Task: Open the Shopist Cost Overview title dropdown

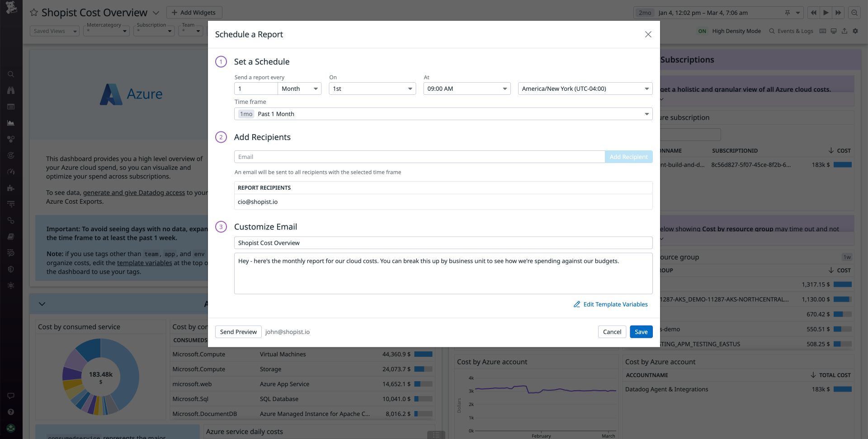Action: pyautogui.click(x=156, y=13)
